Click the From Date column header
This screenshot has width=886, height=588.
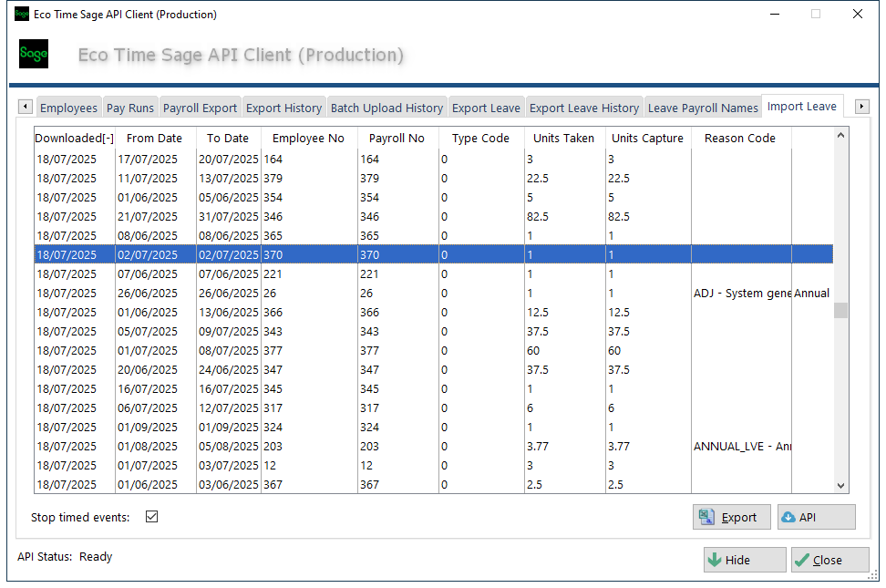(x=154, y=138)
